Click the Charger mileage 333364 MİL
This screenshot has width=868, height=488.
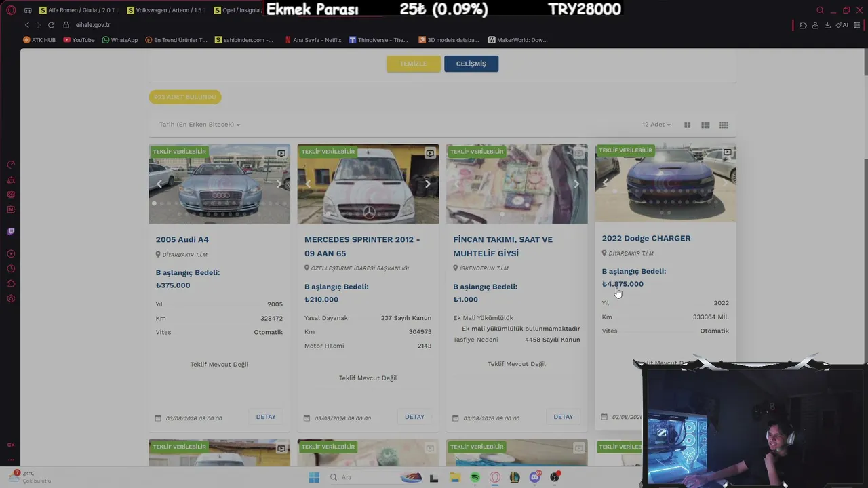point(711,317)
